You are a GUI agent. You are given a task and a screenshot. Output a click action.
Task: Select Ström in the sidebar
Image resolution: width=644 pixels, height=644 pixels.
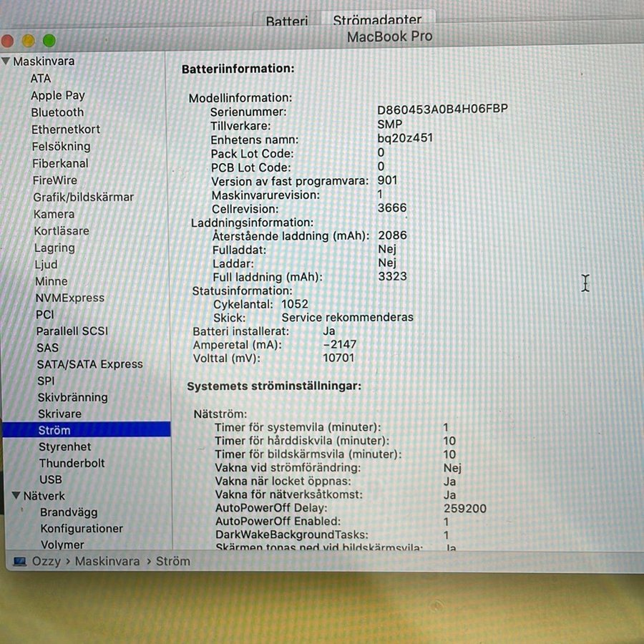54,430
